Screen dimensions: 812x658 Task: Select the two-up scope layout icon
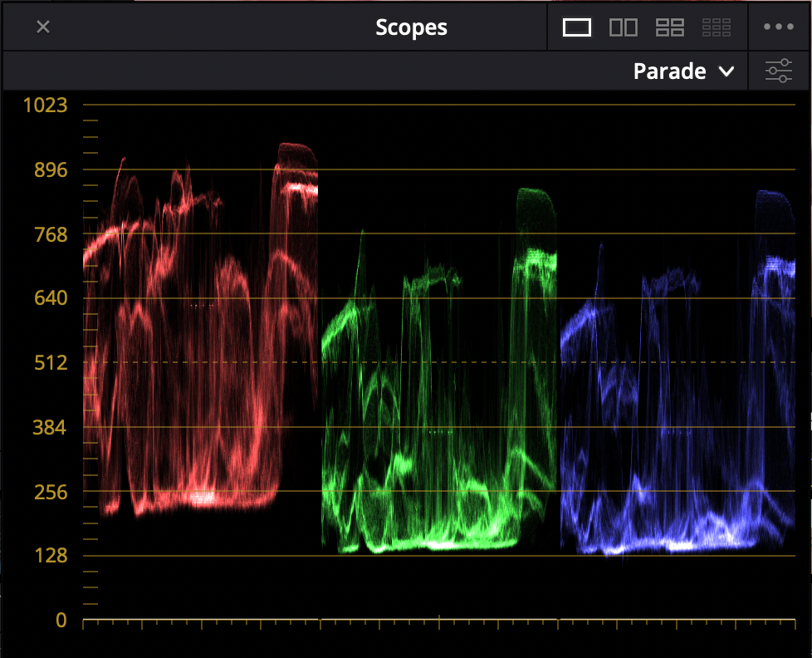(623, 27)
